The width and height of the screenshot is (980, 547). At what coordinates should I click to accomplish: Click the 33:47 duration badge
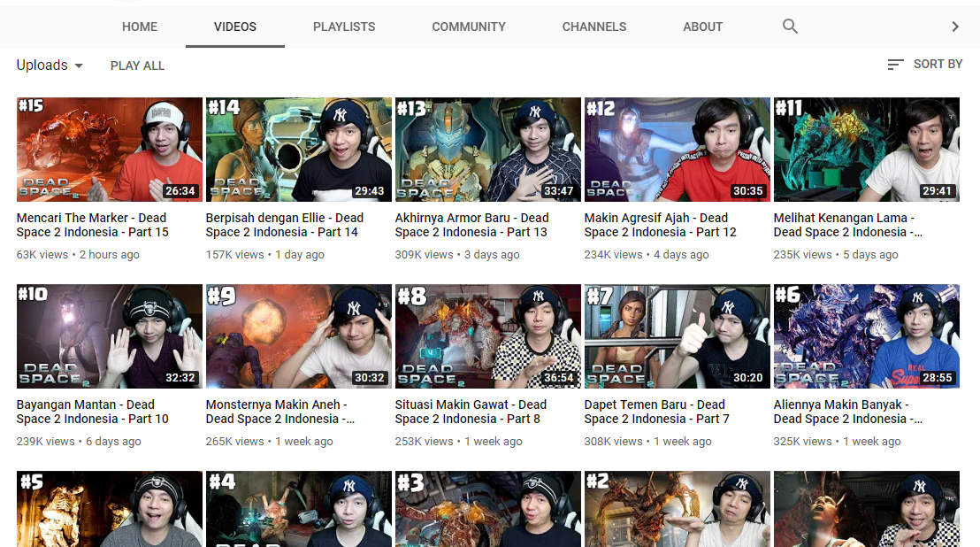point(558,190)
